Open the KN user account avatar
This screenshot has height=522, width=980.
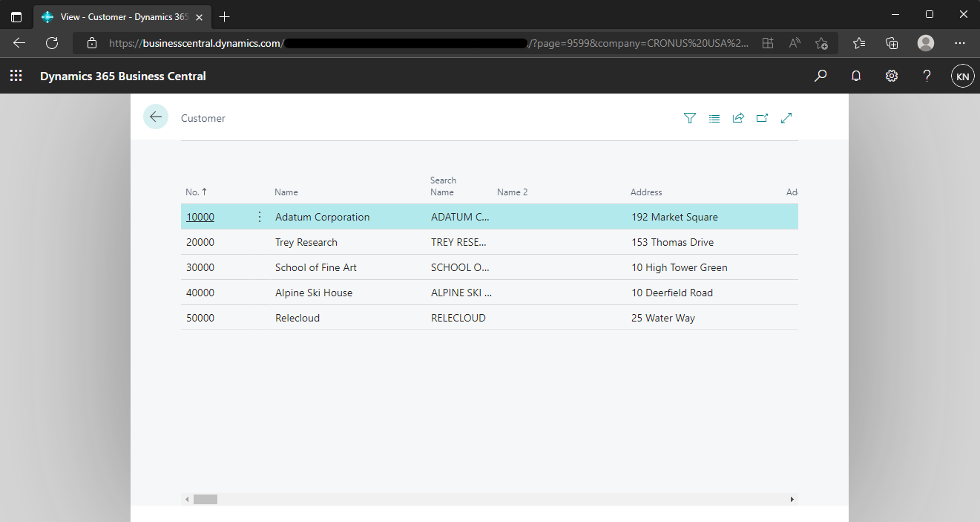[x=962, y=76]
